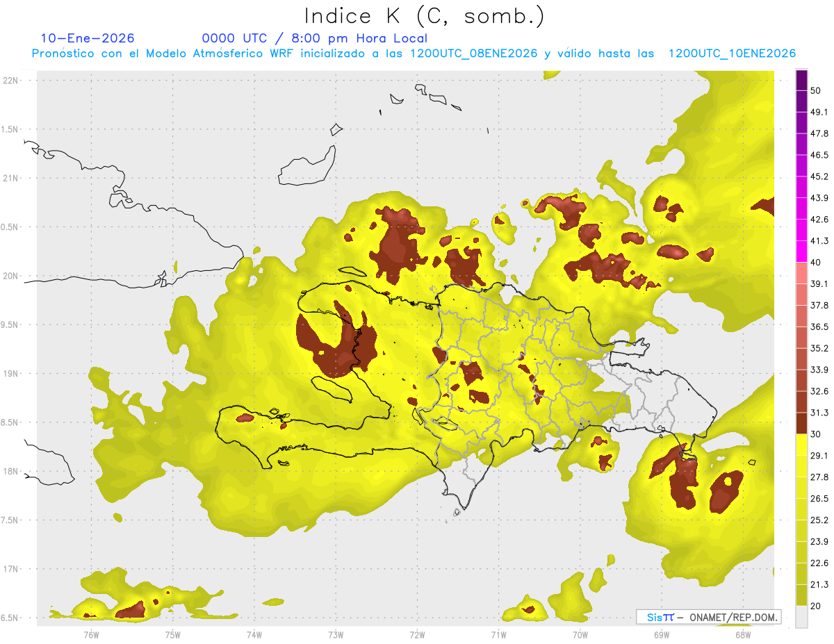
Task: Click the colorbar value "39.1"
Action: [x=819, y=283]
